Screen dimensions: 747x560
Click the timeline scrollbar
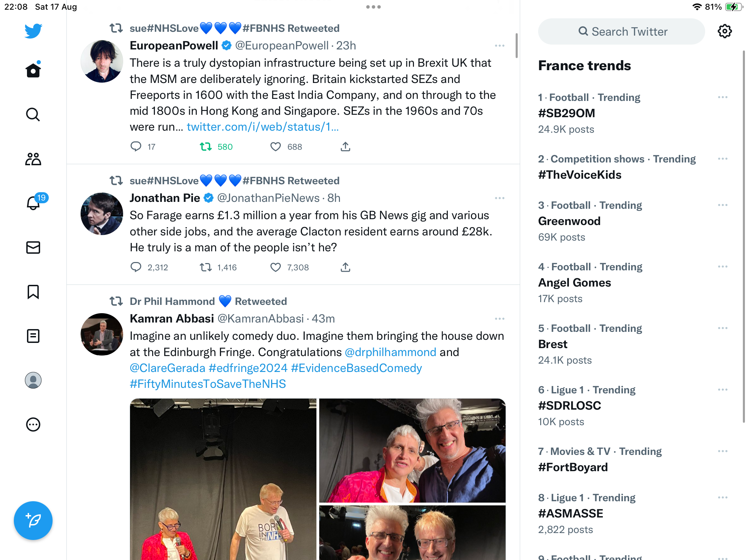pos(517,46)
